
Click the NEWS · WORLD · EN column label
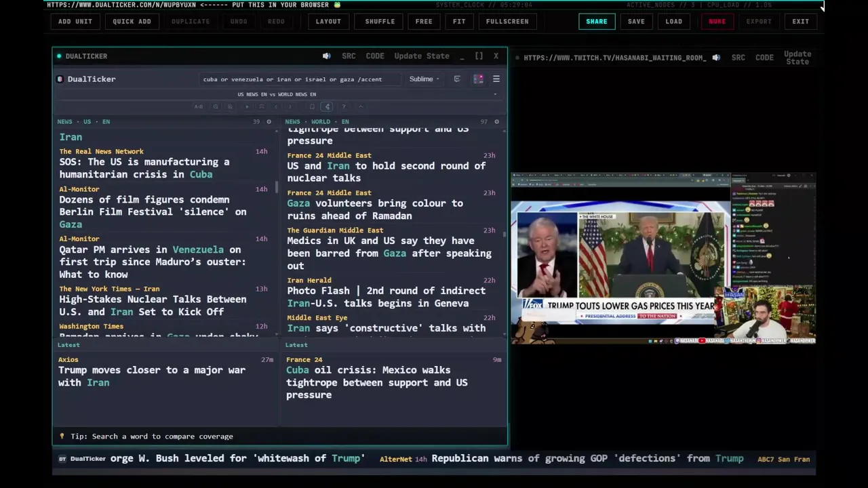pos(317,122)
